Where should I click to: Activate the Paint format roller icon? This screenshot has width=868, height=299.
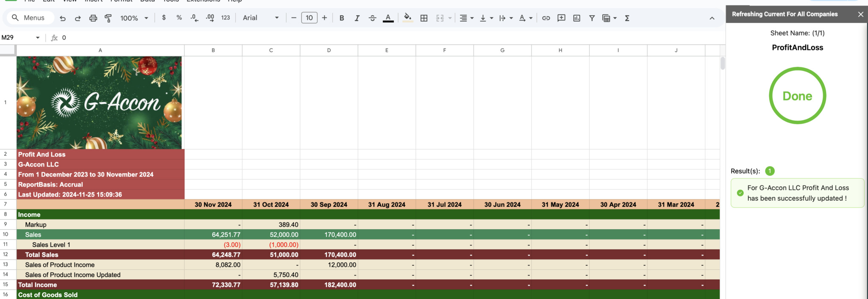click(x=108, y=18)
